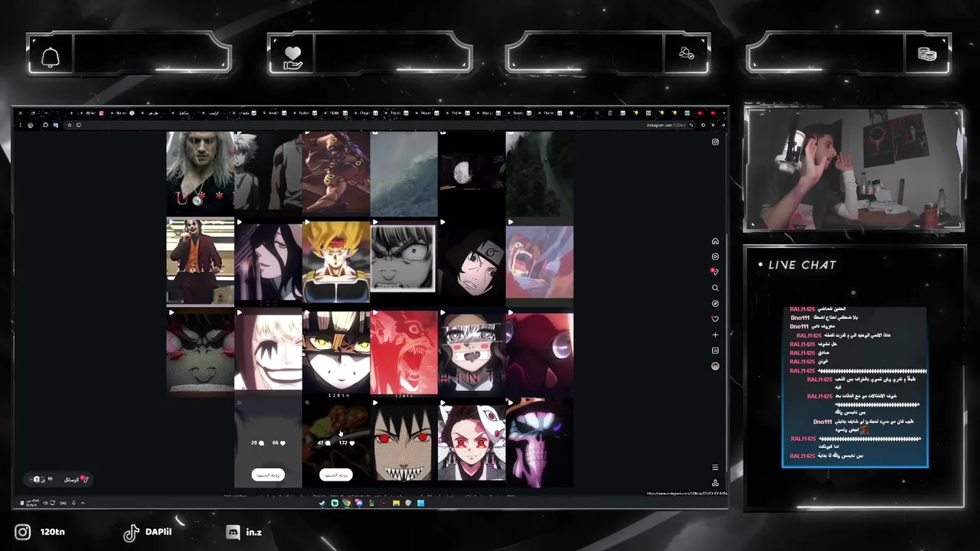This screenshot has height=551, width=980.
Task: Click the boost post button under 172 likes
Action: pyautogui.click(x=335, y=474)
